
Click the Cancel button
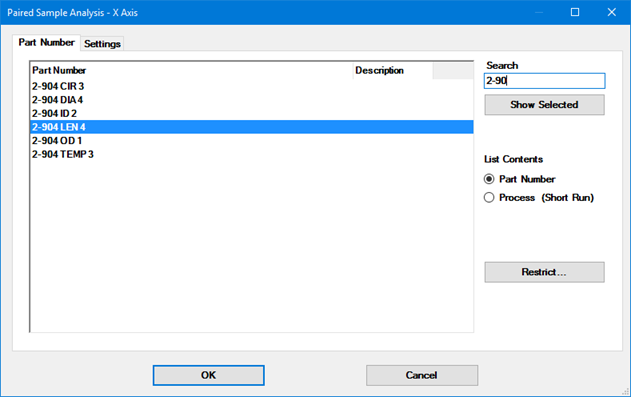tap(422, 375)
